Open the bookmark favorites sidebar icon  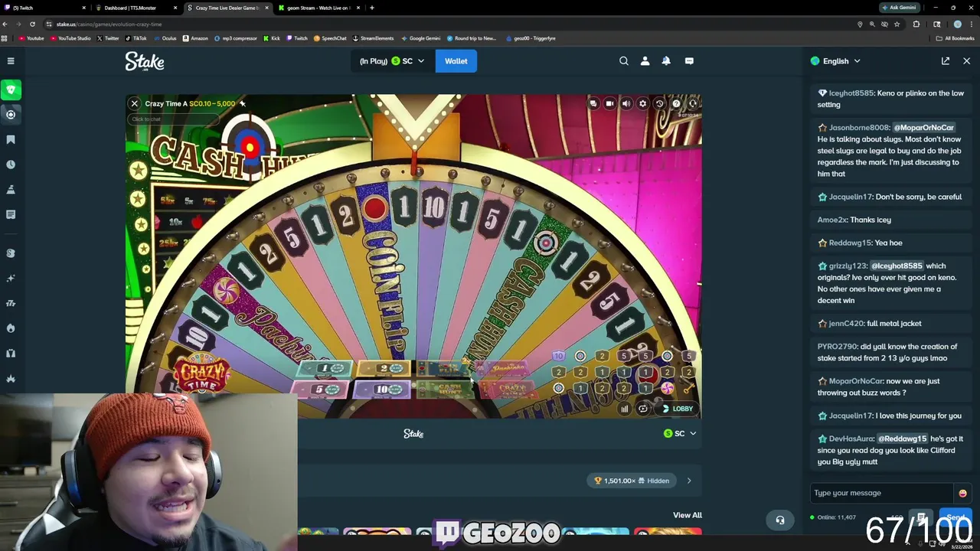coord(11,140)
